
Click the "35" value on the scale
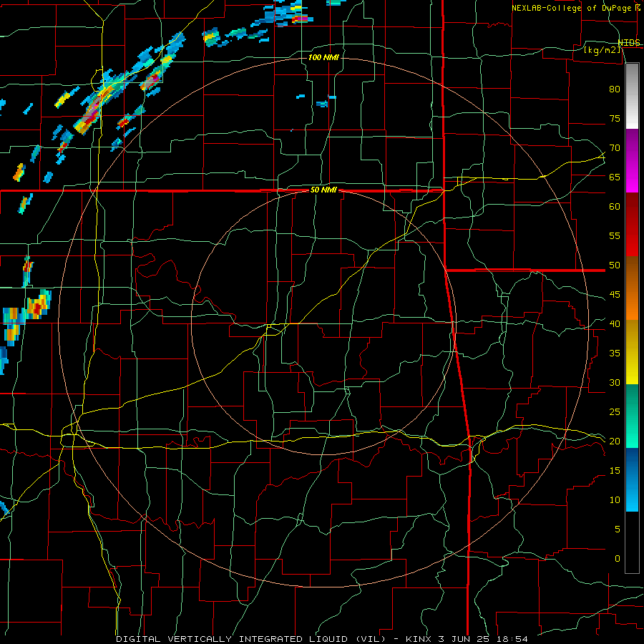[x=615, y=353]
